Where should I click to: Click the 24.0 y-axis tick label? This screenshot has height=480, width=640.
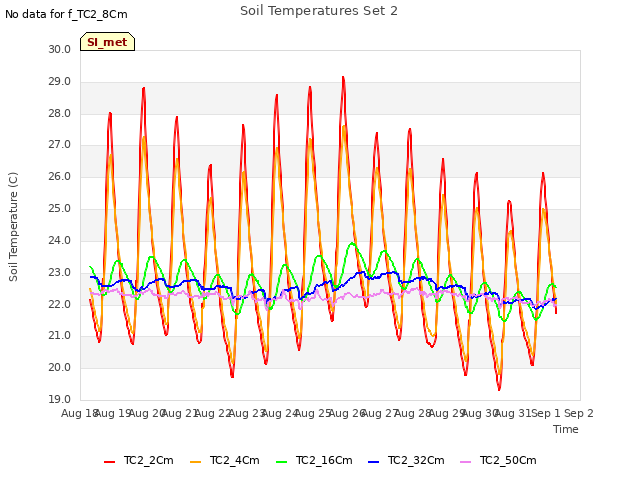point(60,241)
